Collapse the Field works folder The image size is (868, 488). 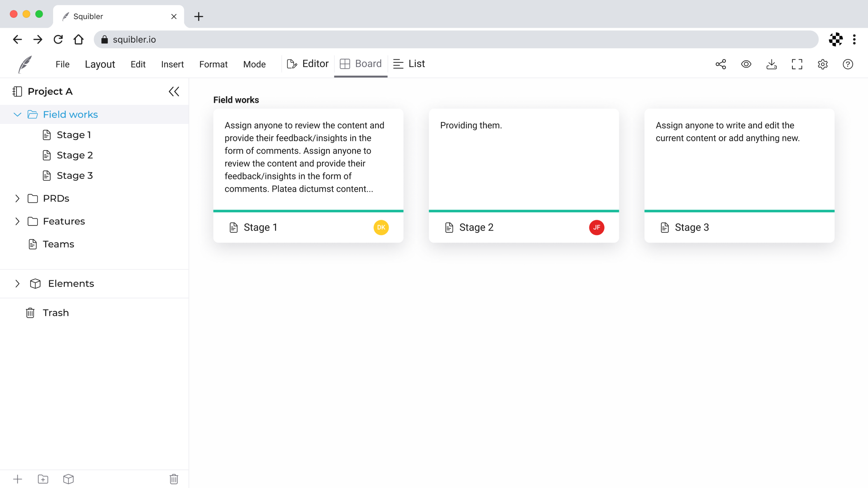point(17,115)
